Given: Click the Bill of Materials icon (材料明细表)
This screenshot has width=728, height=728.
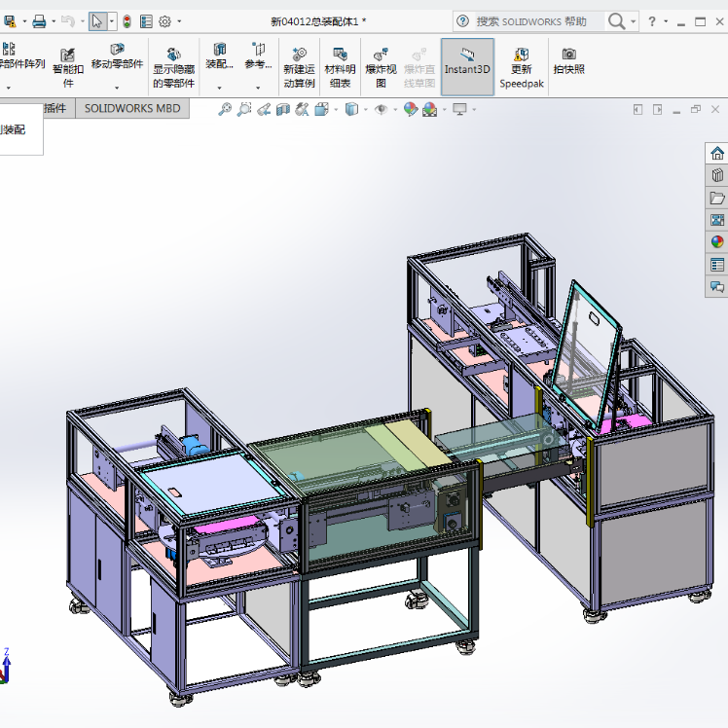Looking at the screenshot, I should click(340, 68).
